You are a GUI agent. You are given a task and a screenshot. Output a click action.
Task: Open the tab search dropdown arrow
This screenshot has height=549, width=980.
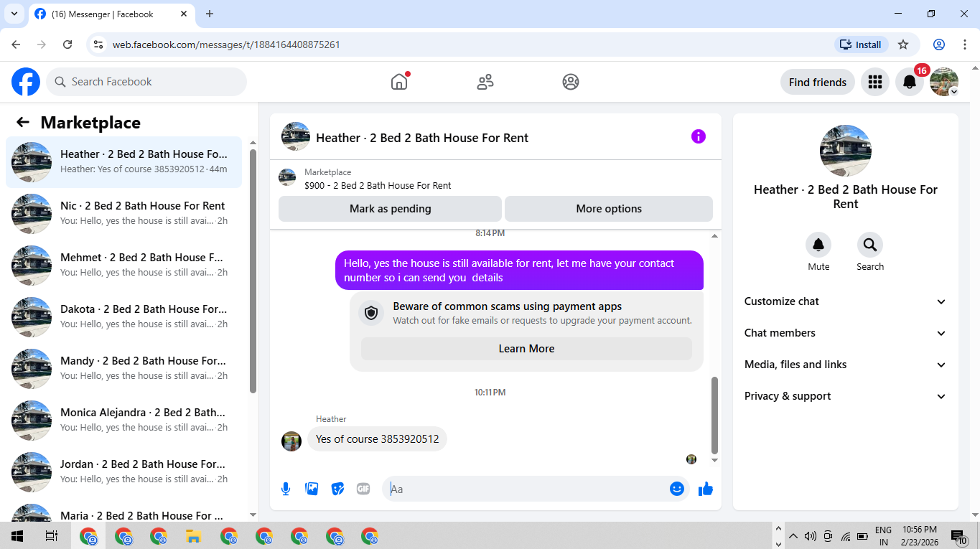[x=14, y=14]
